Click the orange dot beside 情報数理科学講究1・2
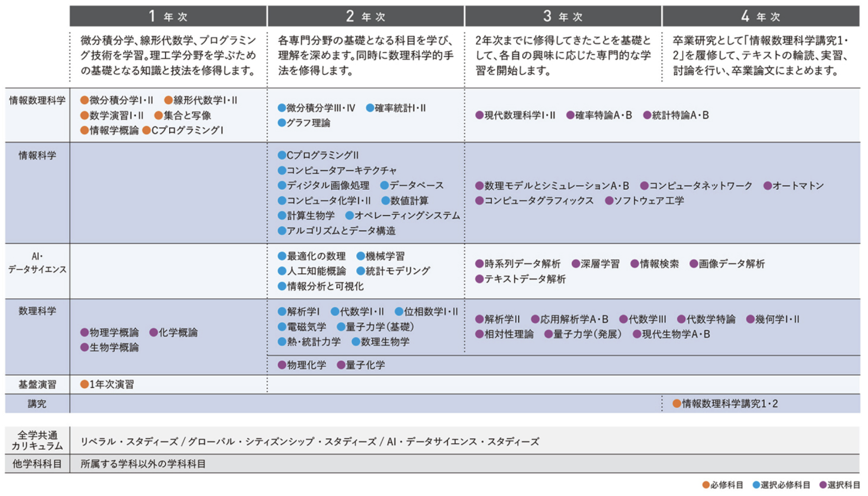The width and height of the screenshot is (868, 496). click(x=677, y=404)
